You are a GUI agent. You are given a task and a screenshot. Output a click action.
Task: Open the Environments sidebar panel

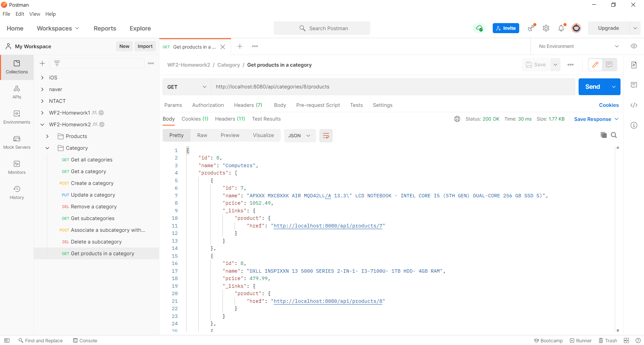pos(17,118)
